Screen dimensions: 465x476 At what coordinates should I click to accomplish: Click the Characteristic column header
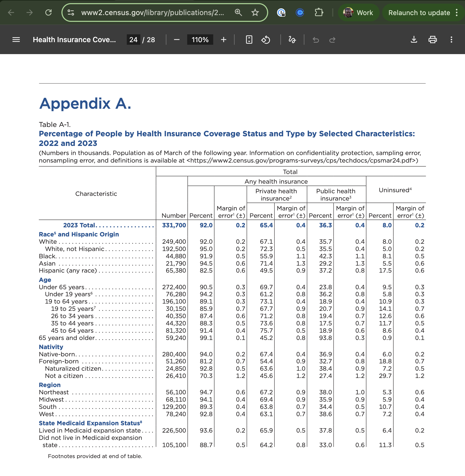click(x=96, y=194)
